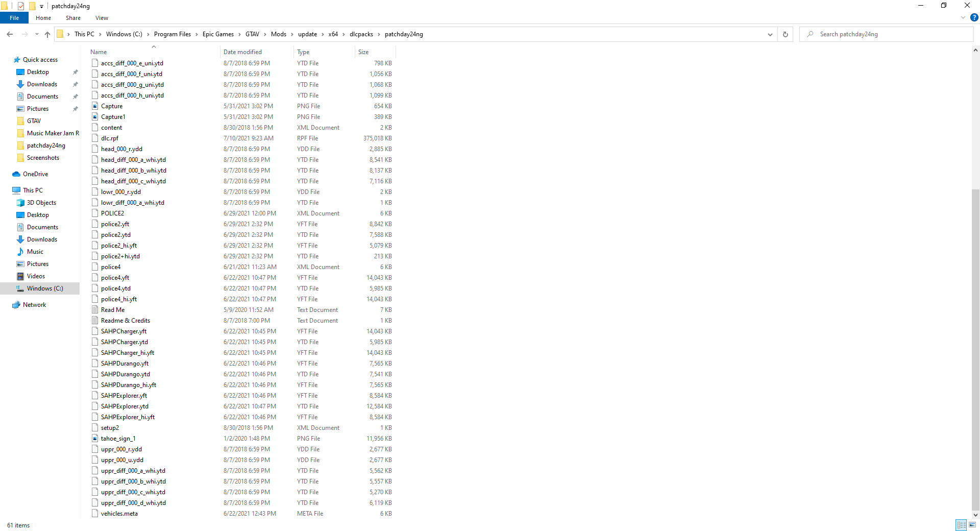The image size is (980, 531).
Task: Click the Back navigation arrow
Action: point(10,34)
